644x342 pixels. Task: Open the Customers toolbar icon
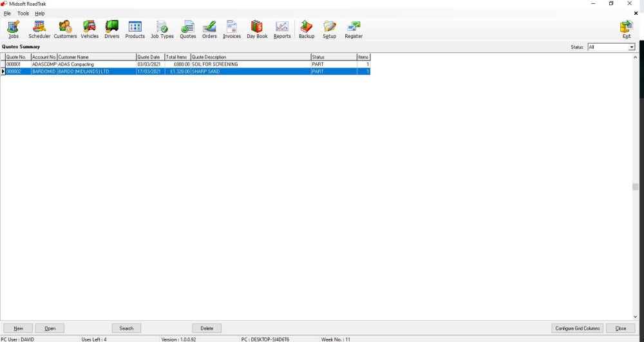(x=65, y=30)
